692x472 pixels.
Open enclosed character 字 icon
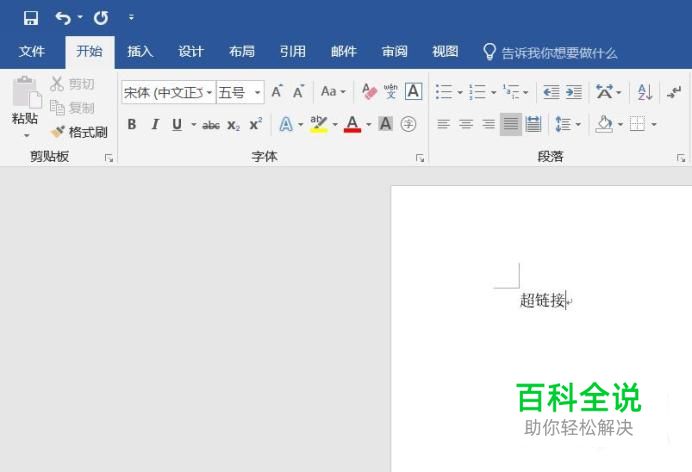coord(408,124)
